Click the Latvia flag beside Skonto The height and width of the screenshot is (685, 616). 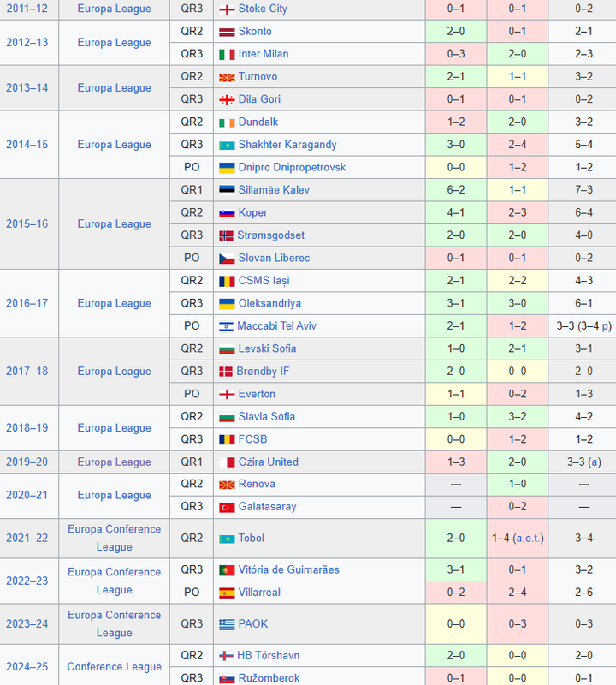(x=227, y=32)
